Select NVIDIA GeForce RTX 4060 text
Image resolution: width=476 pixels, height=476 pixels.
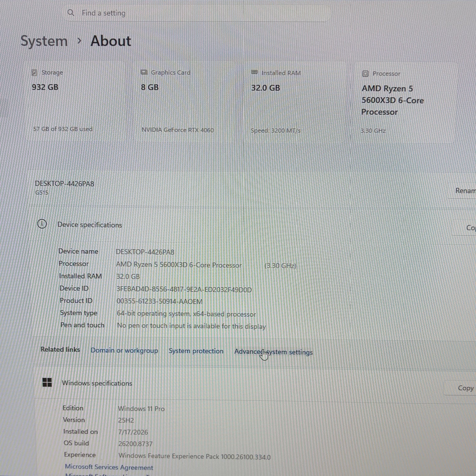178,130
